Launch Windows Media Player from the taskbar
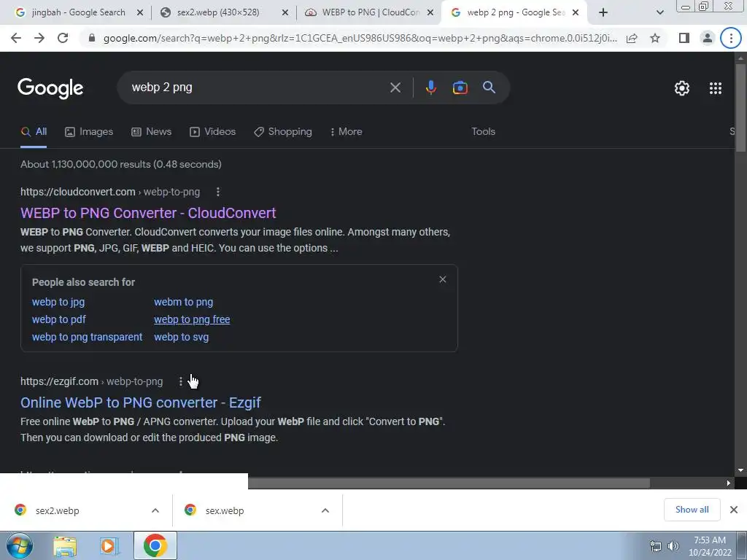The width and height of the screenshot is (747, 560). tap(109, 546)
